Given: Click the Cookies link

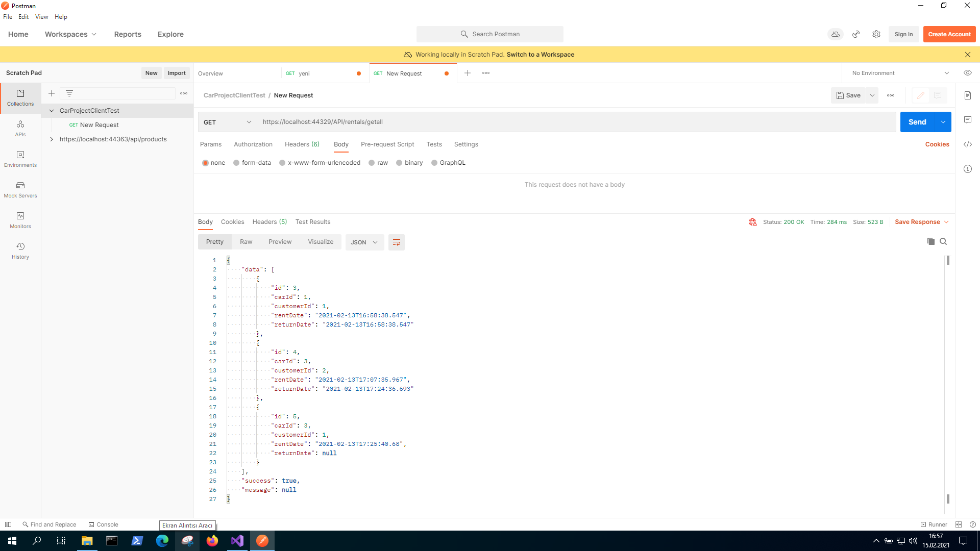Looking at the screenshot, I should pos(937,144).
